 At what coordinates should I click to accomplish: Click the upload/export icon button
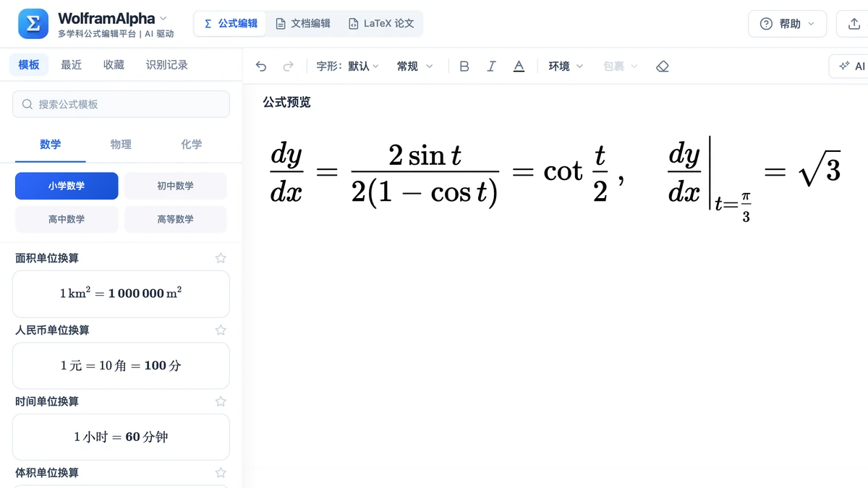point(854,24)
